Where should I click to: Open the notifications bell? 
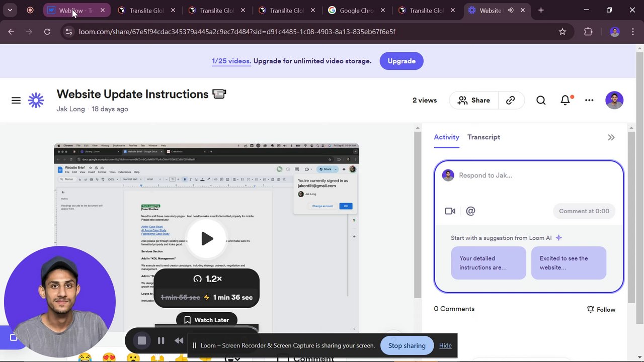point(566,101)
